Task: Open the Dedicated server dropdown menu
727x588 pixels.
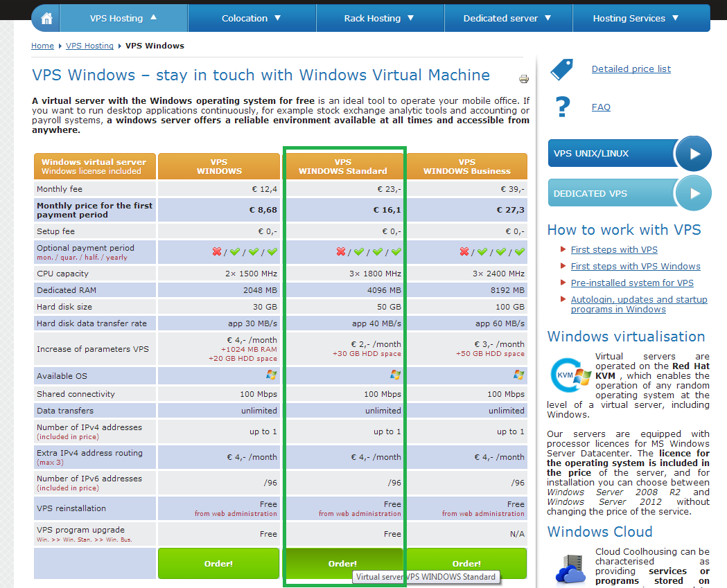Action: click(508, 19)
